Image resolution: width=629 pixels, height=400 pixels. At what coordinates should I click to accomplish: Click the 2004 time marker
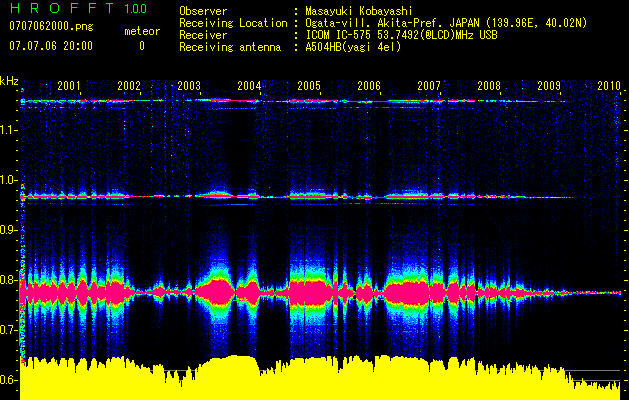pos(249,85)
